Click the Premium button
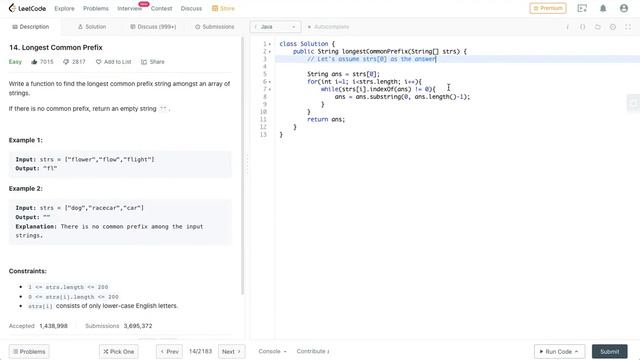Screen dimensions: 640x360 point(548,8)
